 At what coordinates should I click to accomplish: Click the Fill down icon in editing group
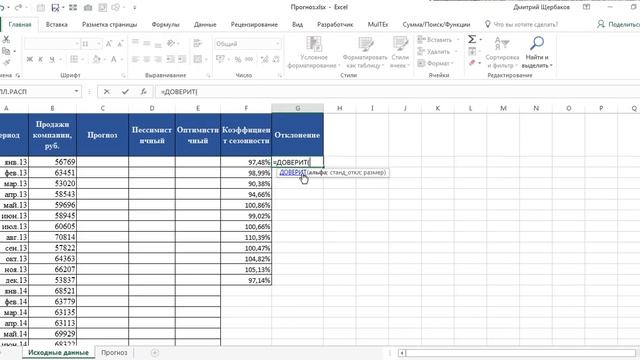tap(472, 51)
